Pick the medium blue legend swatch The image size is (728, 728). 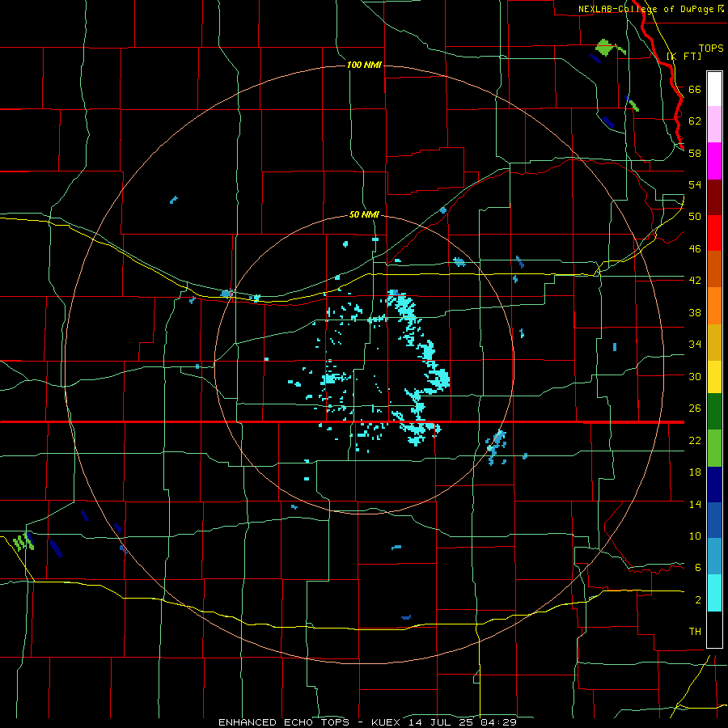pos(714,520)
